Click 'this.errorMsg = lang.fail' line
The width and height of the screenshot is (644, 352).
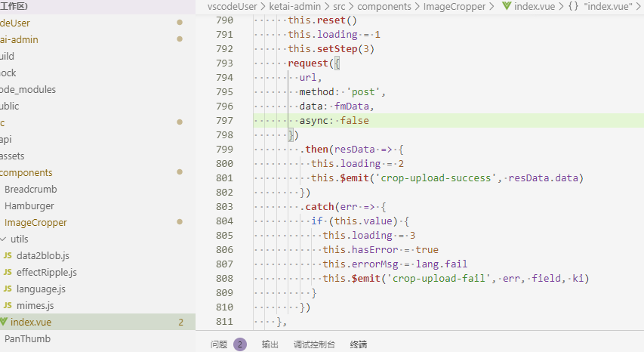395,264
